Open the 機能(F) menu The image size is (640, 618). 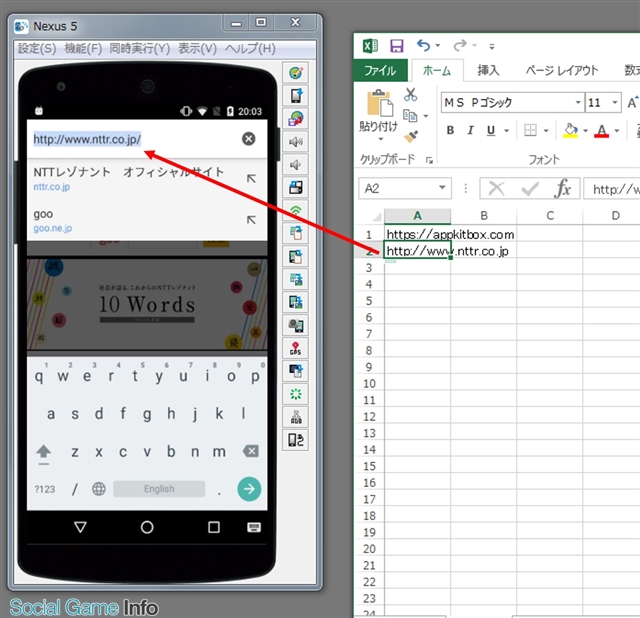(83, 49)
